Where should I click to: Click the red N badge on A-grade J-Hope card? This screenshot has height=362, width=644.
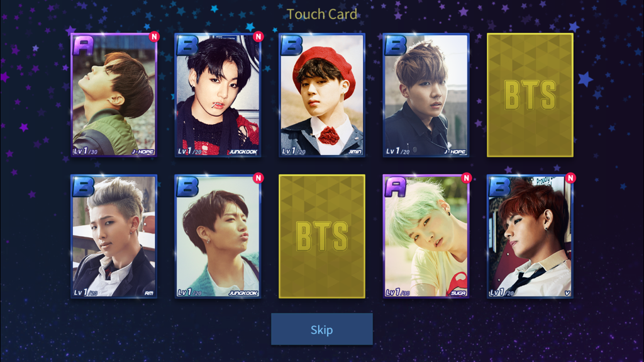154,37
